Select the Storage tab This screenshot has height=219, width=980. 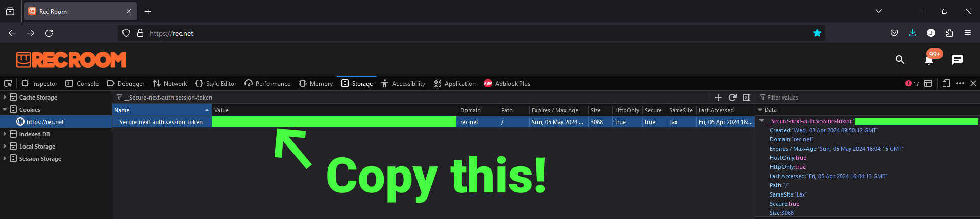coord(357,83)
